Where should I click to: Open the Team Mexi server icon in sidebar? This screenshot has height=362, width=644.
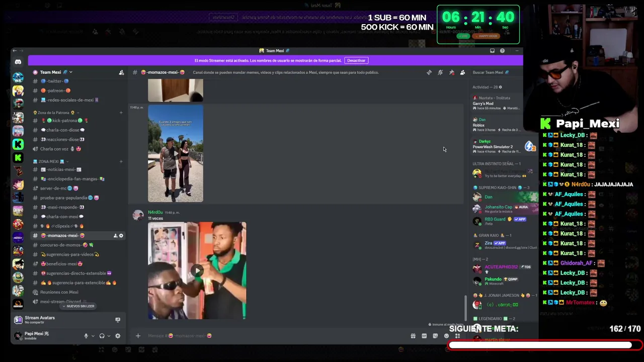pyautogui.click(x=18, y=78)
